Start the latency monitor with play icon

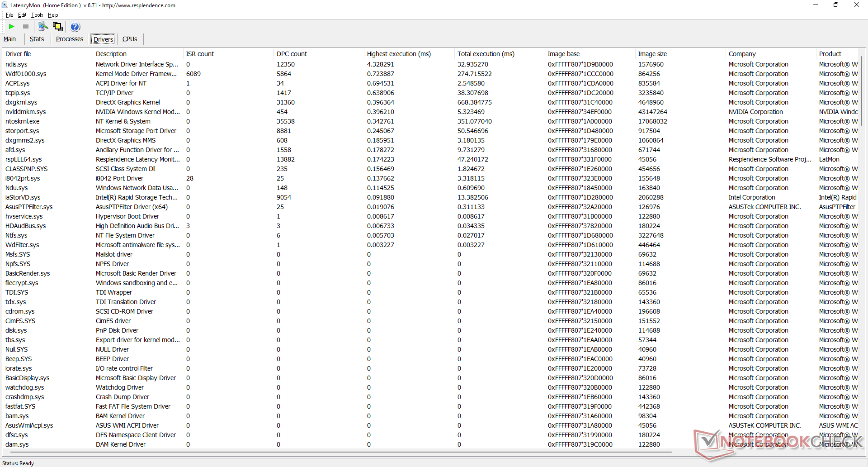coord(12,27)
